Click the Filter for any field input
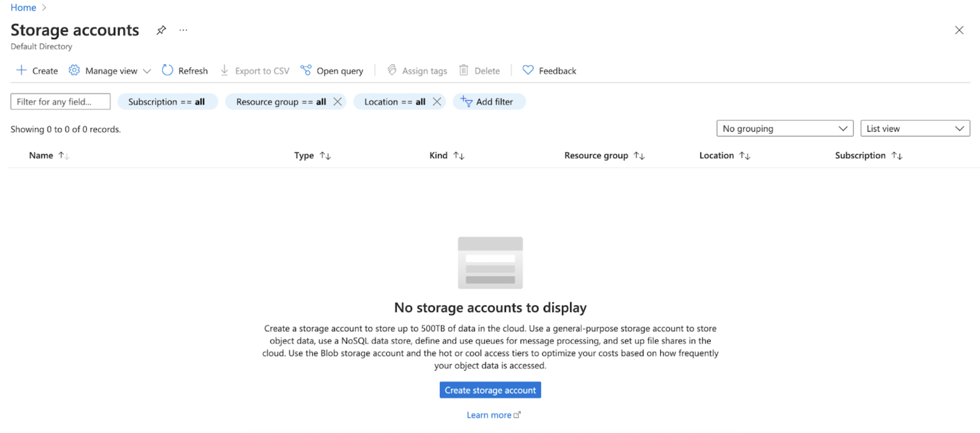The image size is (980, 433). (x=60, y=101)
